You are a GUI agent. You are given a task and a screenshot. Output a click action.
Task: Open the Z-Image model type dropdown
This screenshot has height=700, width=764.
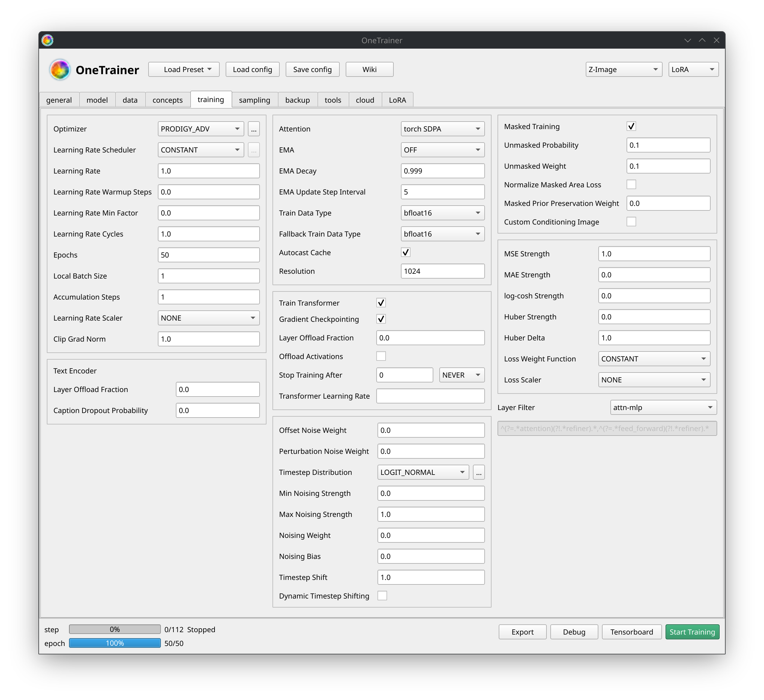point(624,69)
